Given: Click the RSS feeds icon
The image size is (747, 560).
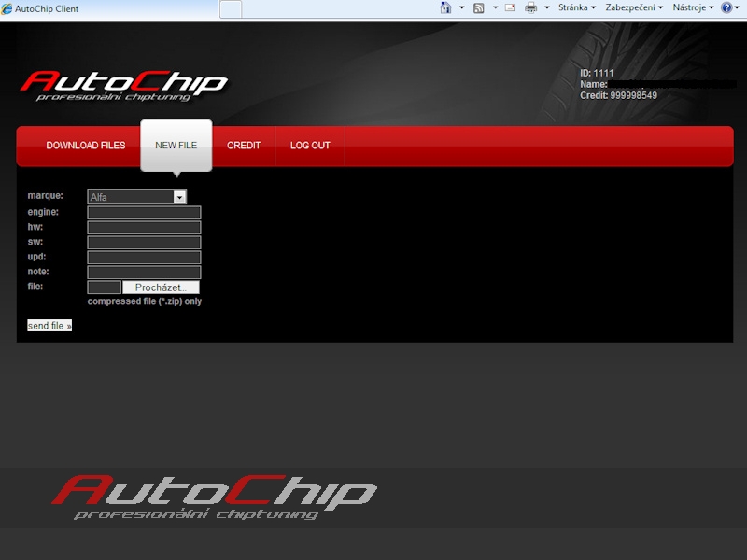Looking at the screenshot, I should tap(479, 7).
